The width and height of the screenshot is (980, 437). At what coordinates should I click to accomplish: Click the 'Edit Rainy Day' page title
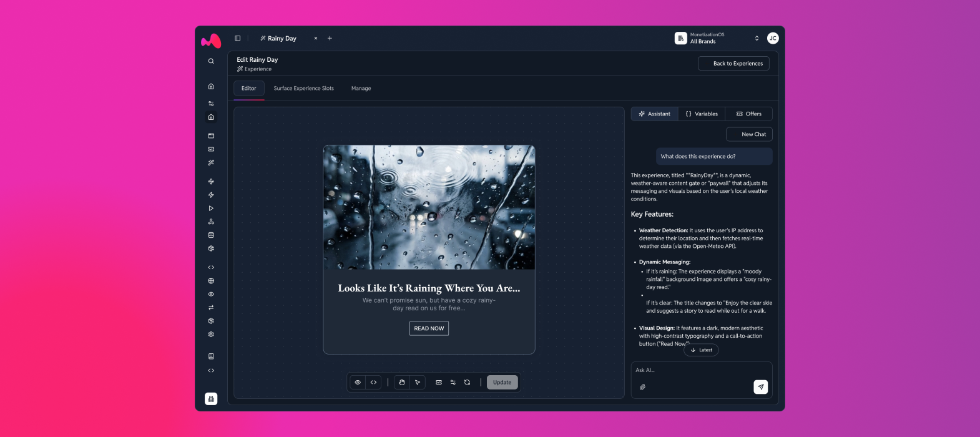click(257, 60)
